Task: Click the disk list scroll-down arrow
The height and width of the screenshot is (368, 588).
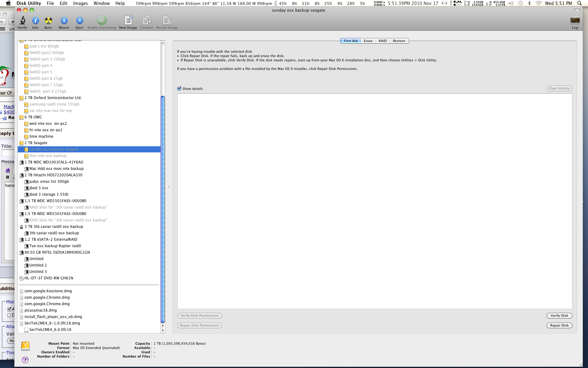Action: pyautogui.click(x=163, y=331)
